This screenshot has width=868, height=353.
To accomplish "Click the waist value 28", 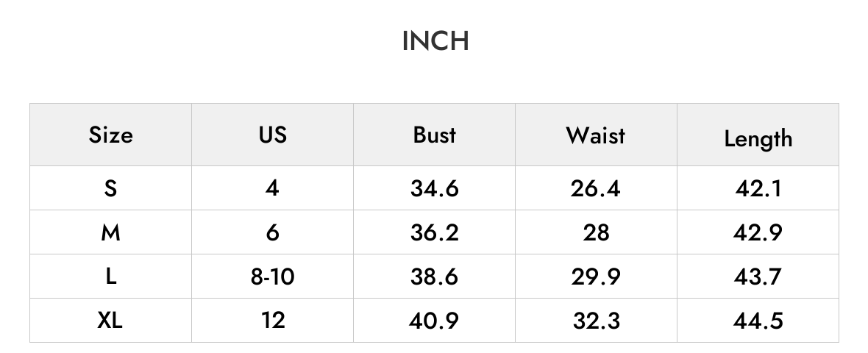I will click(x=596, y=232).
